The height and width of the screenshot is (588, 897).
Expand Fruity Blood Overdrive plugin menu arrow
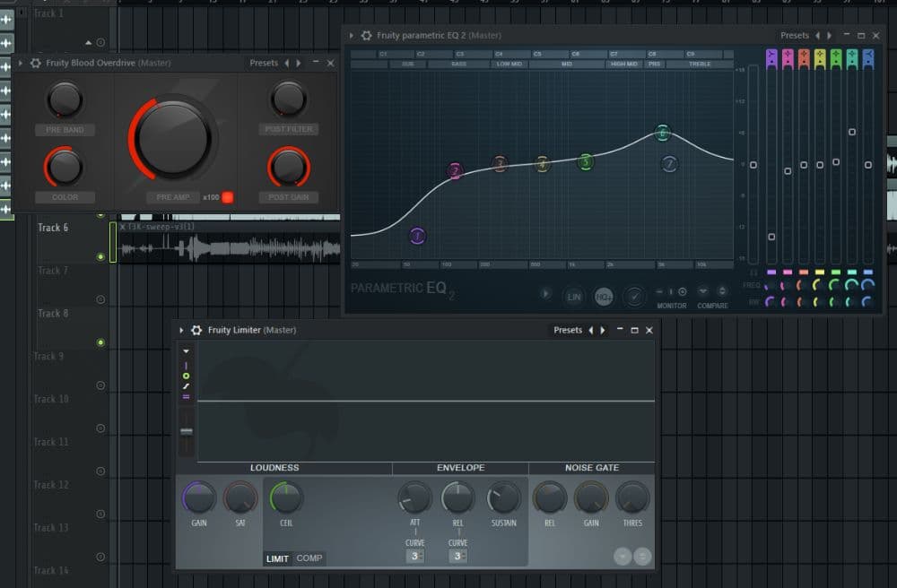tap(21, 63)
